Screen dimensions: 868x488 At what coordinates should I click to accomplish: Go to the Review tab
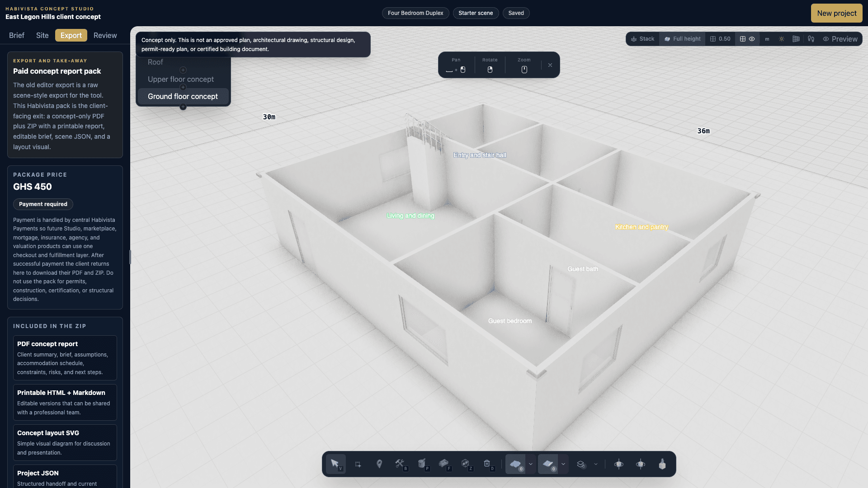click(105, 35)
